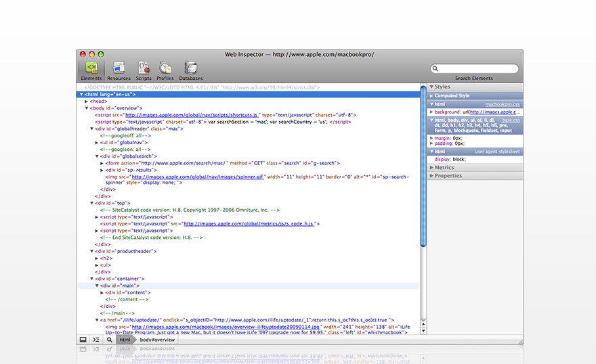This screenshot has height=364, width=596.
Task: Click inside the Search Elements field
Action: pyautogui.click(x=474, y=68)
